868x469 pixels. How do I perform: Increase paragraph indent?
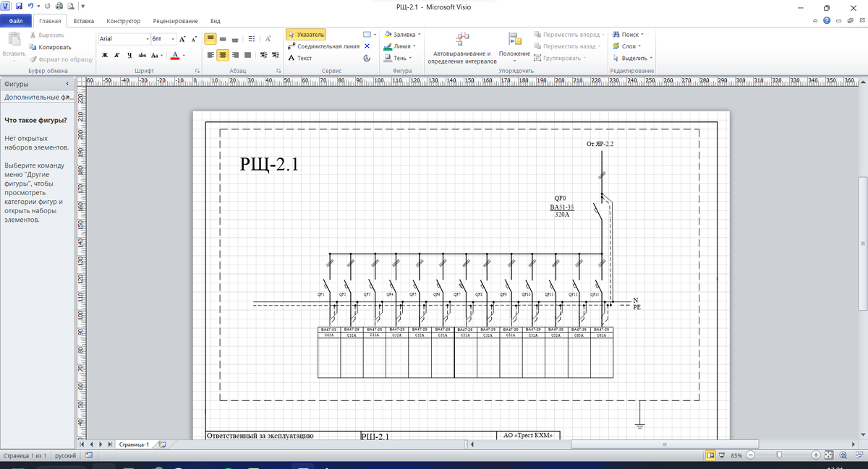(x=276, y=55)
